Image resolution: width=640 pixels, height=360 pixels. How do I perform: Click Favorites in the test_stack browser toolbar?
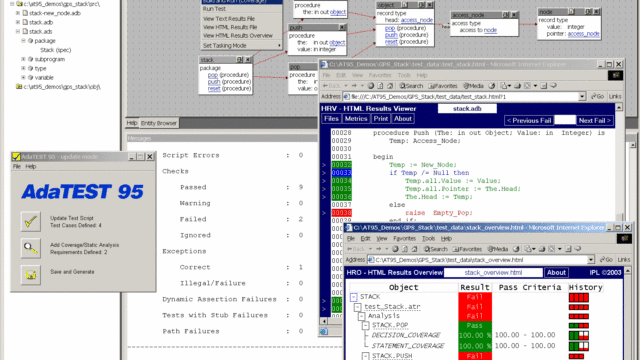[x=443, y=86]
